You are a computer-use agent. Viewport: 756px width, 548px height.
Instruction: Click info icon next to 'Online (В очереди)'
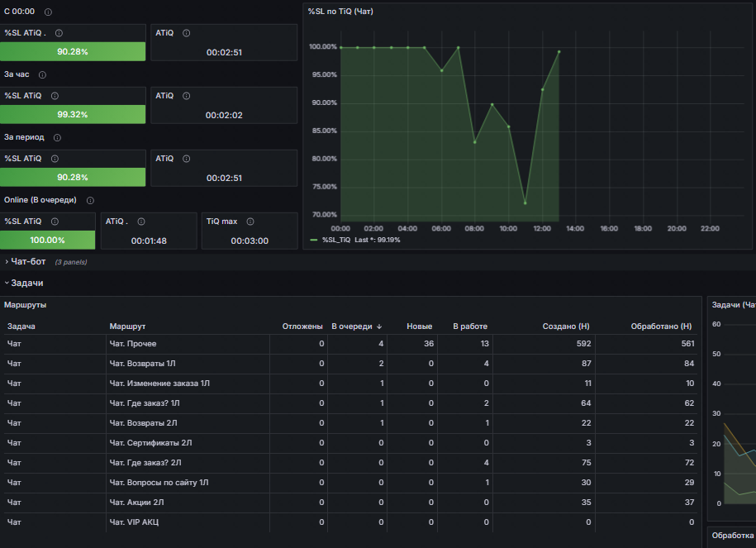pyautogui.click(x=90, y=200)
